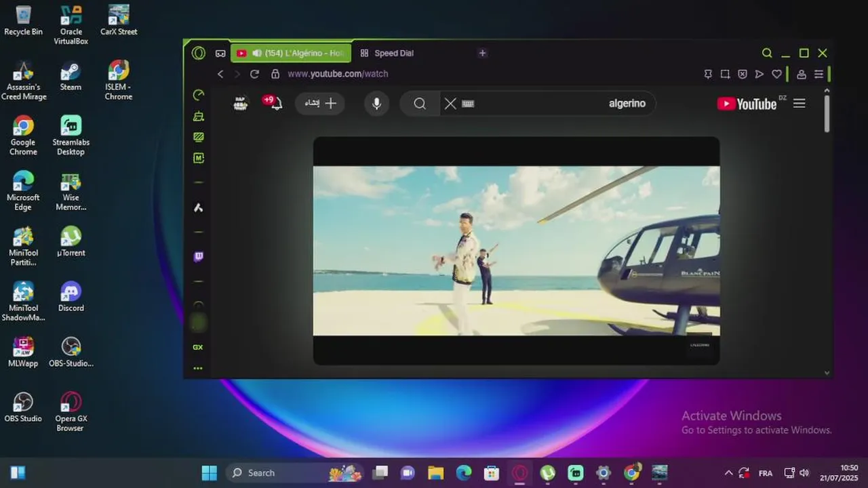The width and height of the screenshot is (868, 488).
Task: Reload the YouTube page
Action: tap(254, 74)
